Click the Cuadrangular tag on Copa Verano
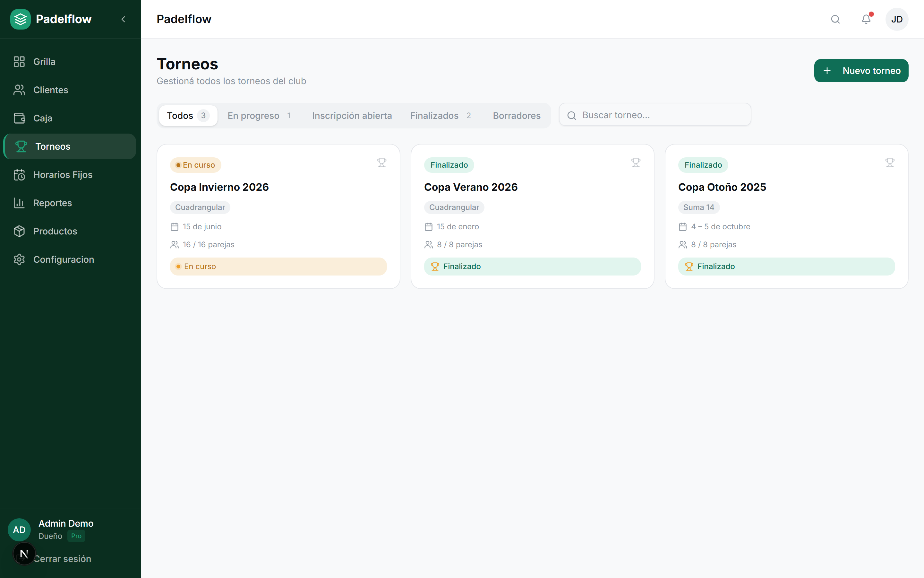Image resolution: width=924 pixels, height=578 pixels. (454, 207)
